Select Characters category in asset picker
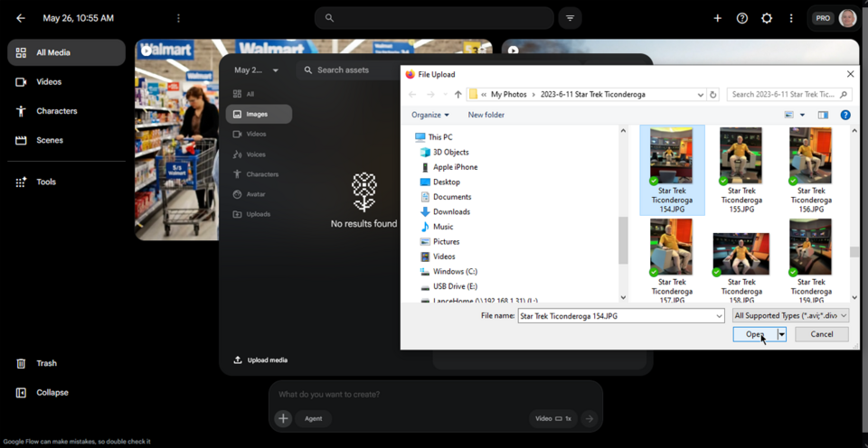The width and height of the screenshot is (868, 448). point(259,174)
